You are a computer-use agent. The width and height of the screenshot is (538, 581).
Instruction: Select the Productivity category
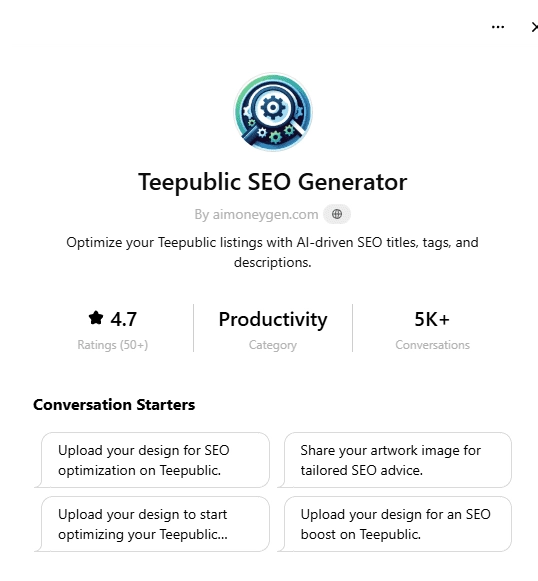pyautogui.click(x=273, y=319)
